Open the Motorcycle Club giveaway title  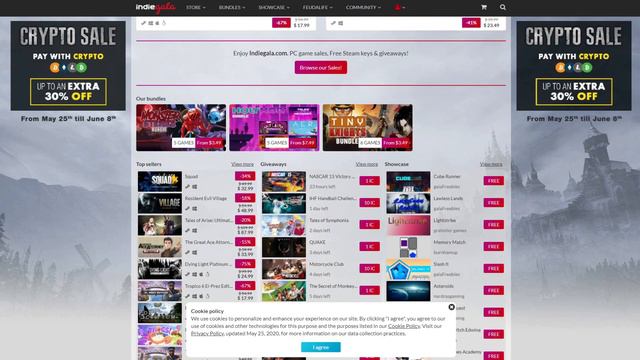[x=327, y=264]
